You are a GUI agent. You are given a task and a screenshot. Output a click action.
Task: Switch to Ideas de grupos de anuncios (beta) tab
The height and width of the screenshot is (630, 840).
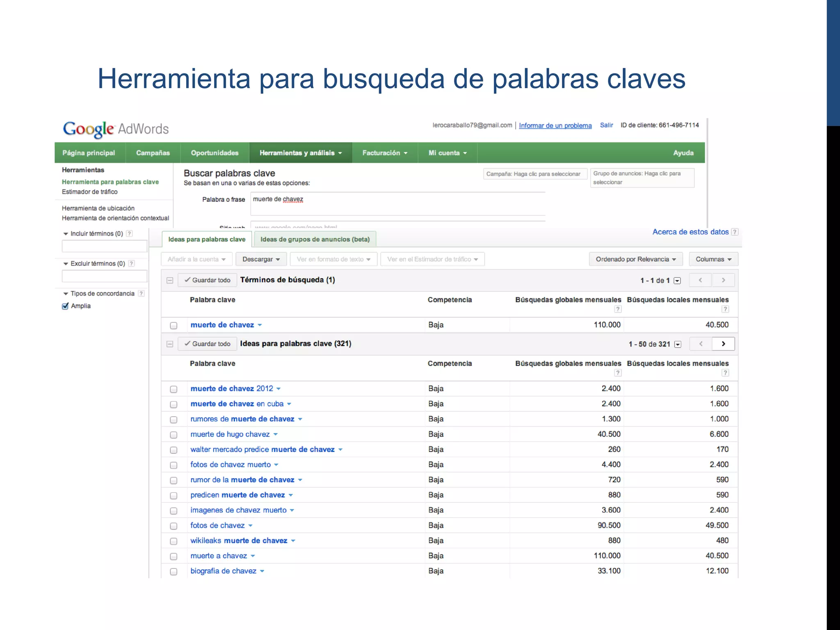[x=315, y=240]
